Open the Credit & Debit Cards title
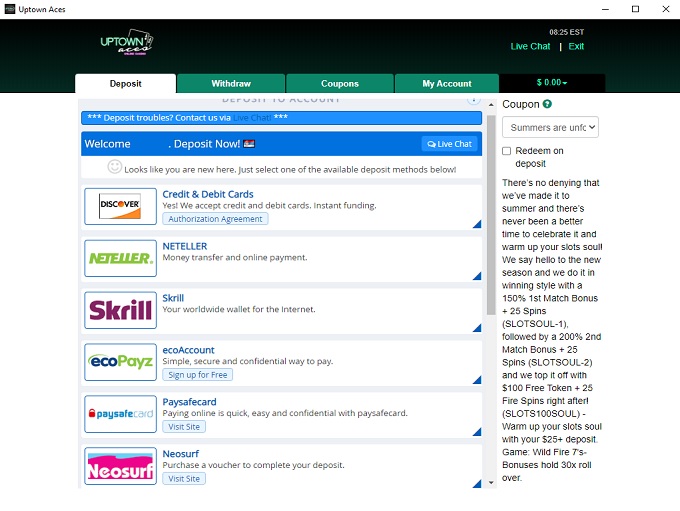The image size is (680, 511). point(208,194)
